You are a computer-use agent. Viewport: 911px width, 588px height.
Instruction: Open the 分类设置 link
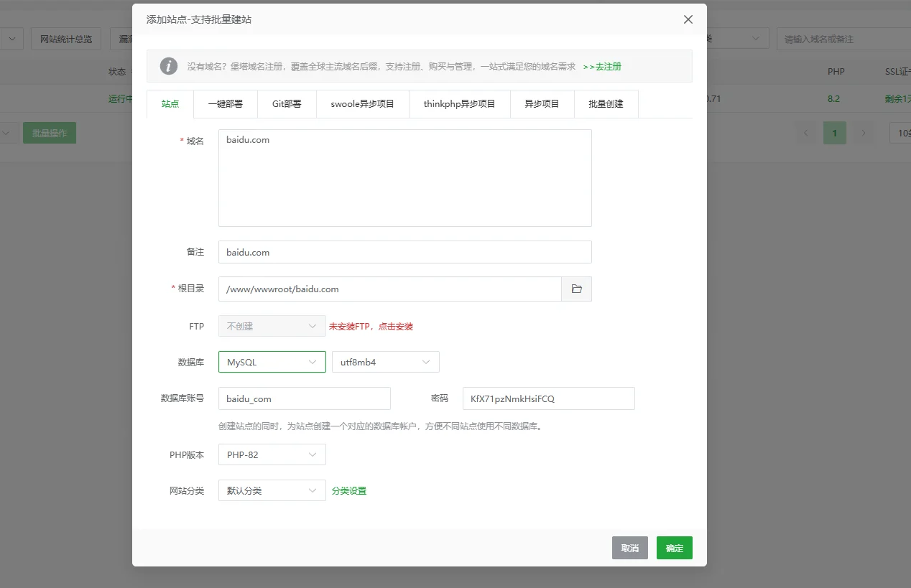pos(349,491)
